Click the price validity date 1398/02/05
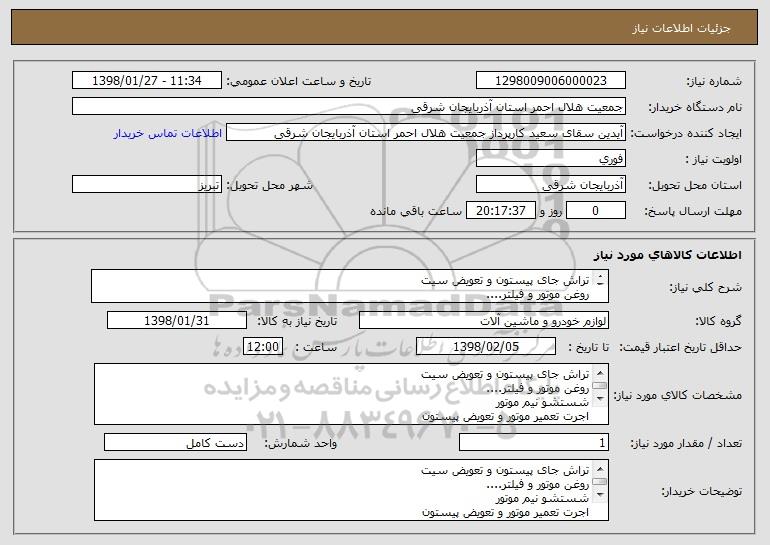 [486, 347]
